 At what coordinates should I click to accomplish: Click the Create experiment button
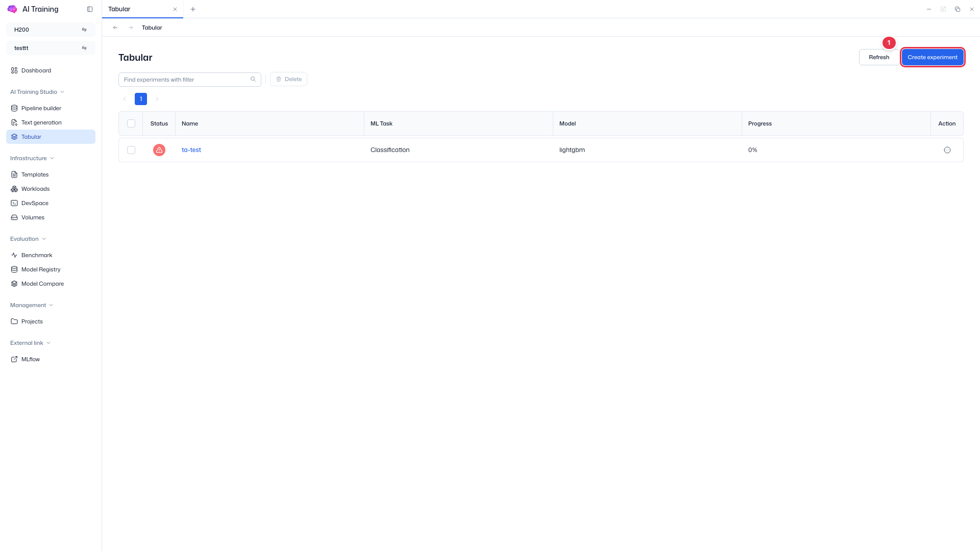(933, 57)
